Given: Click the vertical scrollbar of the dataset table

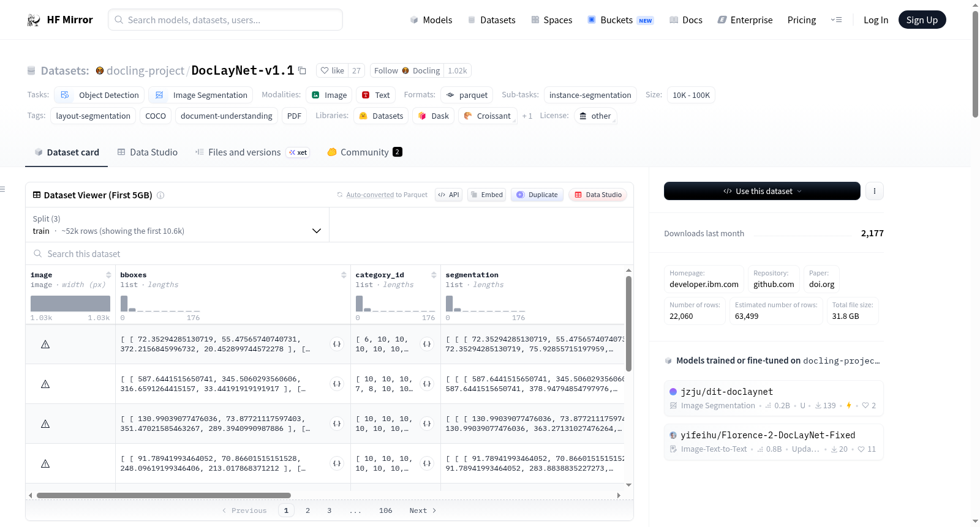Looking at the screenshot, I should [x=628, y=324].
